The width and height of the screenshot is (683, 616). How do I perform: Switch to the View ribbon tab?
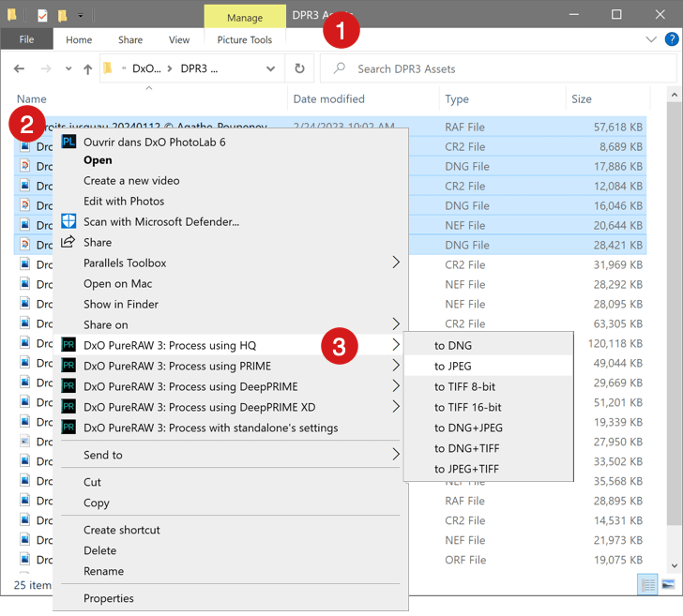point(179,39)
